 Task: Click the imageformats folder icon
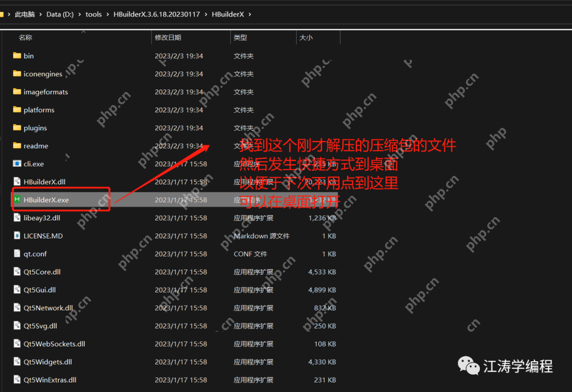coord(17,92)
